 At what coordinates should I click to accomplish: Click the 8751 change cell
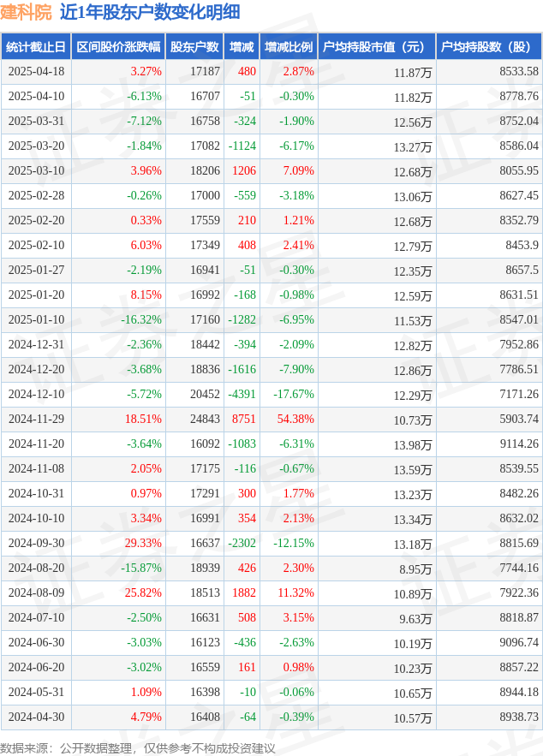click(x=244, y=419)
